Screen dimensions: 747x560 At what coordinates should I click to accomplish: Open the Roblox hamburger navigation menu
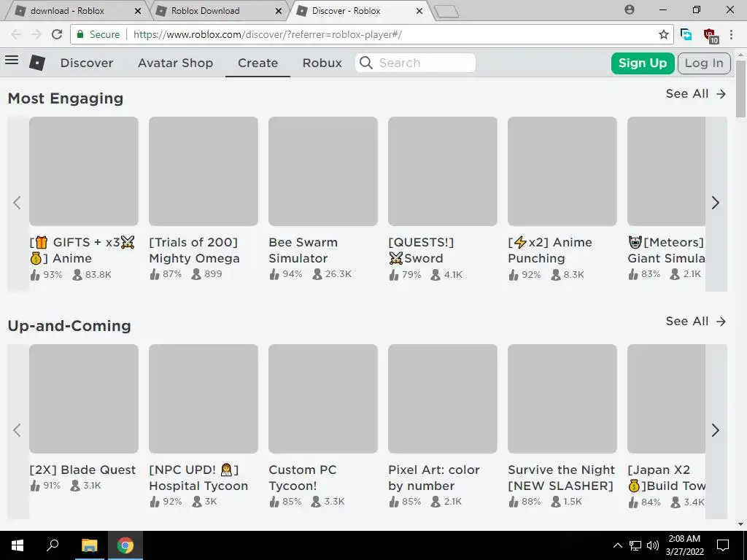pyautogui.click(x=12, y=60)
